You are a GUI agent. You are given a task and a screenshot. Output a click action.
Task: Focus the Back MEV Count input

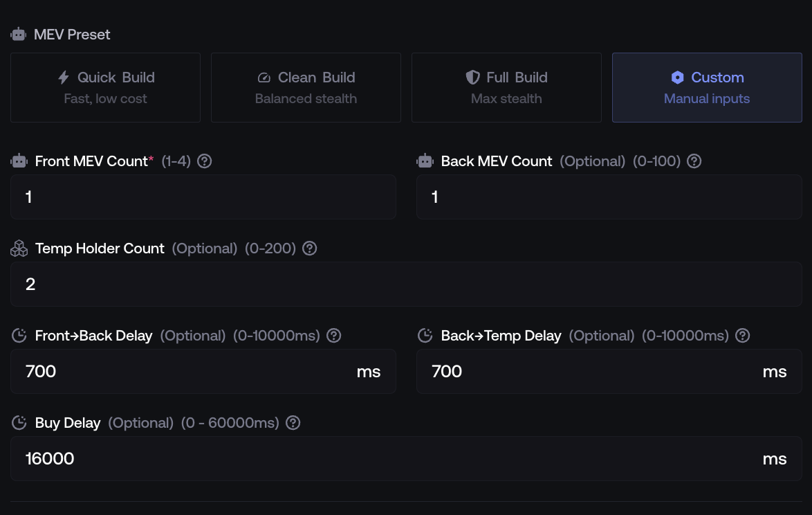pyautogui.click(x=609, y=197)
